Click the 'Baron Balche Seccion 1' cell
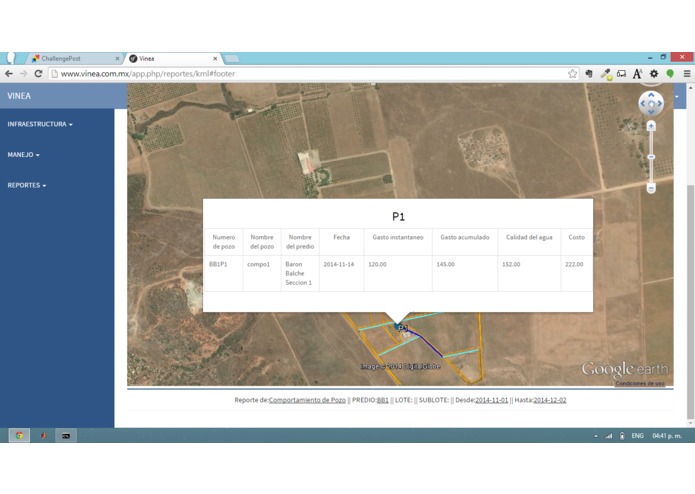This screenshot has height=494, width=695. (298, 273)
